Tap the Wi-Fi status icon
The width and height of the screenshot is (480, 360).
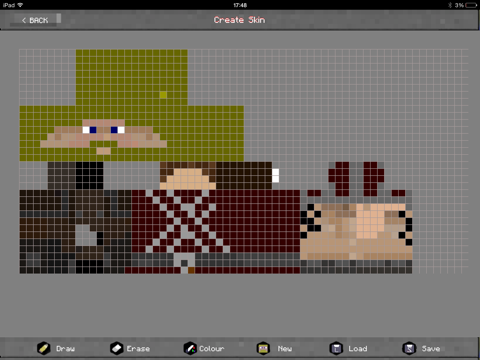coord(20,5)
